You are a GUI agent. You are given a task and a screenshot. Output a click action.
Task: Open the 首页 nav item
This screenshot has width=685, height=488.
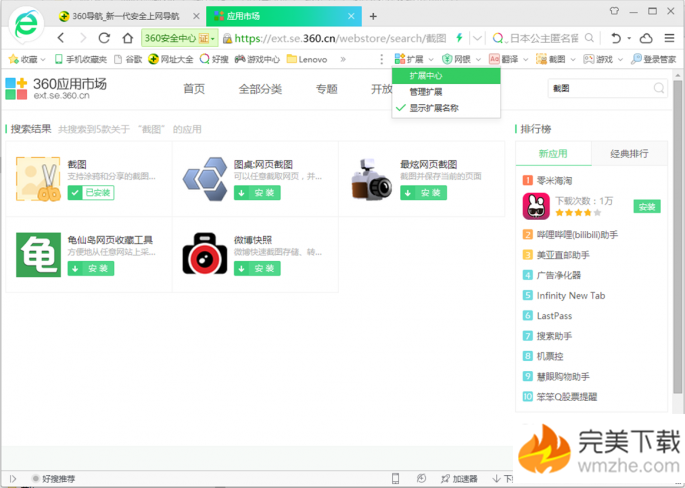click(194, 89)
